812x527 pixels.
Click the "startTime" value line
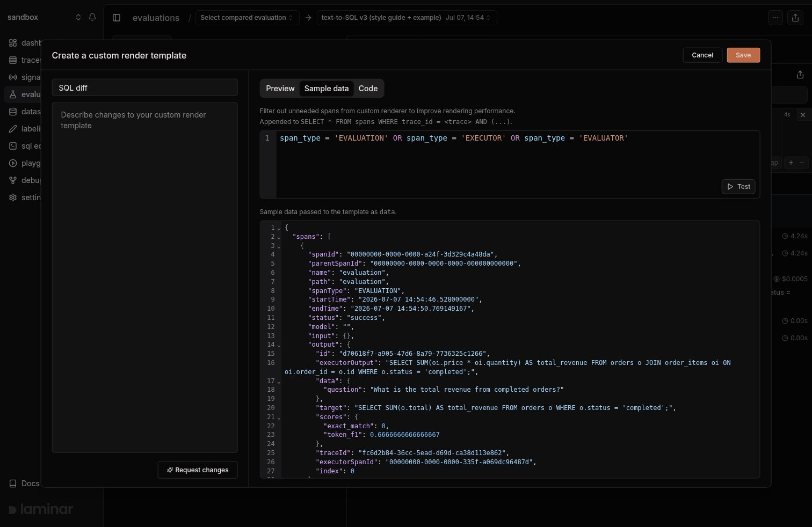click(395, 299)
